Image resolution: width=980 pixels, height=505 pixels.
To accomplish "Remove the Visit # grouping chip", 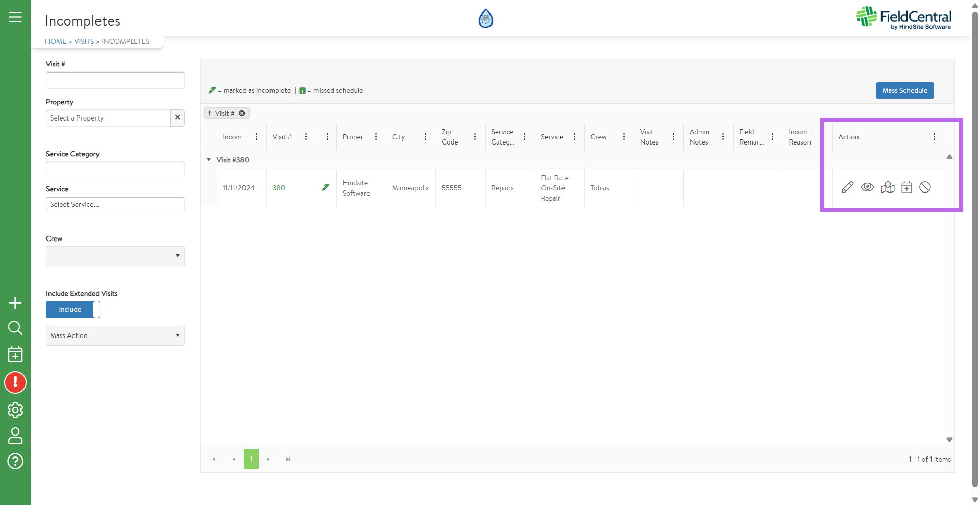I will [x=242, y=113].
